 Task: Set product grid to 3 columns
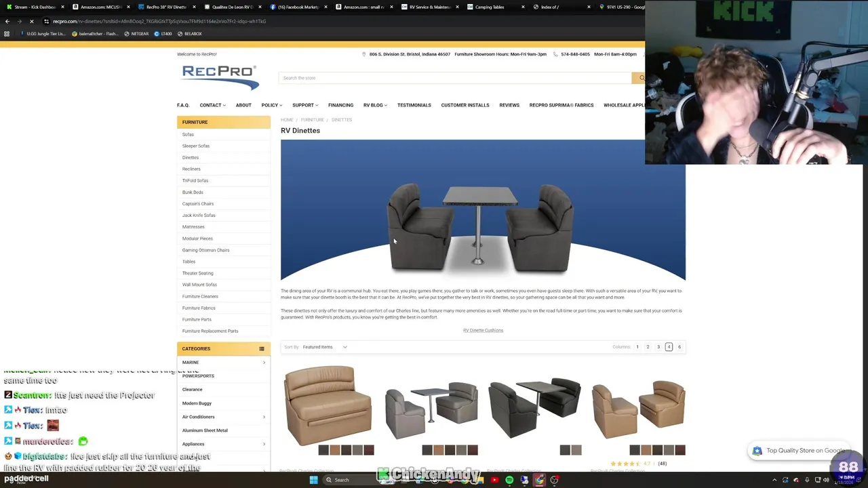[658, 347]
